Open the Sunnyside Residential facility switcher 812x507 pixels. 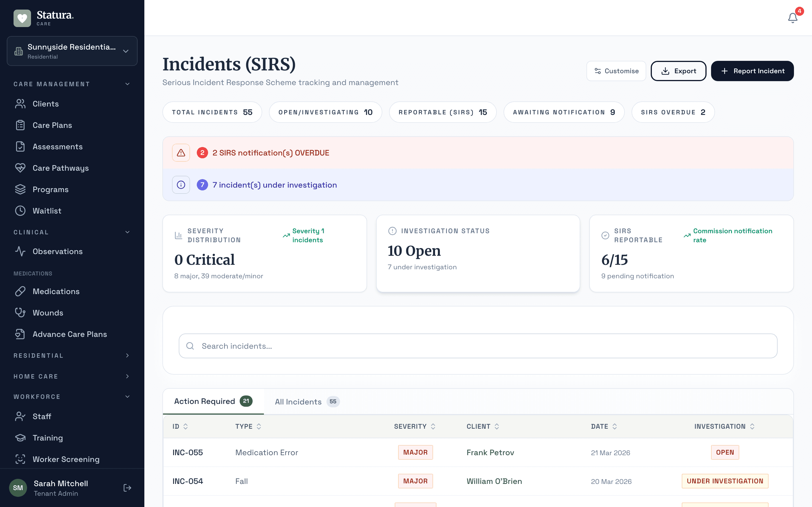(72, 51)
